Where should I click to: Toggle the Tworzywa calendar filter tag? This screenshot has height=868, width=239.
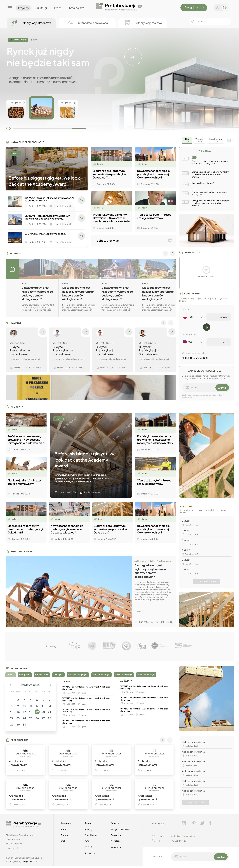tap(58, 675)
